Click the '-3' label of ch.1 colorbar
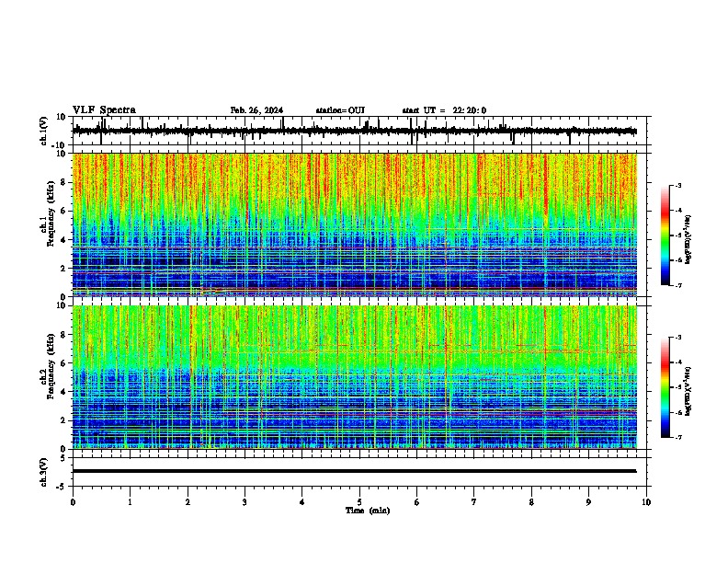The image size is (728, 563). [677, 185]
